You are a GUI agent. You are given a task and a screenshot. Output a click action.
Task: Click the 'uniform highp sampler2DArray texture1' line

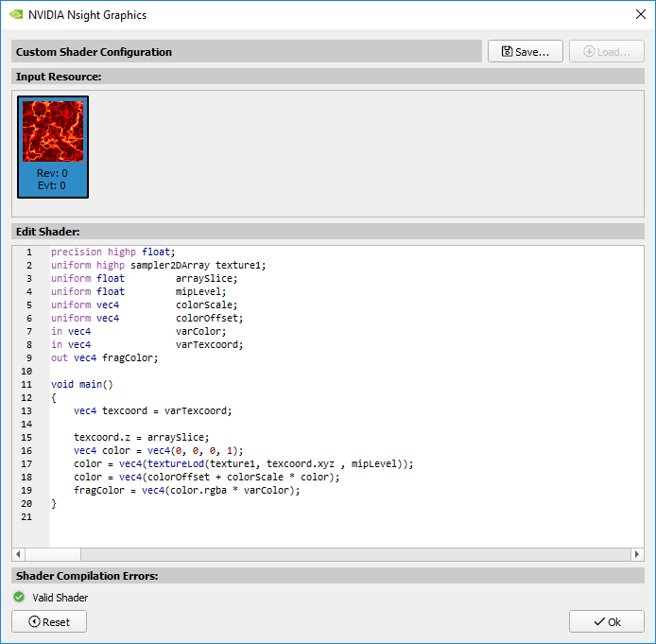(159, 266)
